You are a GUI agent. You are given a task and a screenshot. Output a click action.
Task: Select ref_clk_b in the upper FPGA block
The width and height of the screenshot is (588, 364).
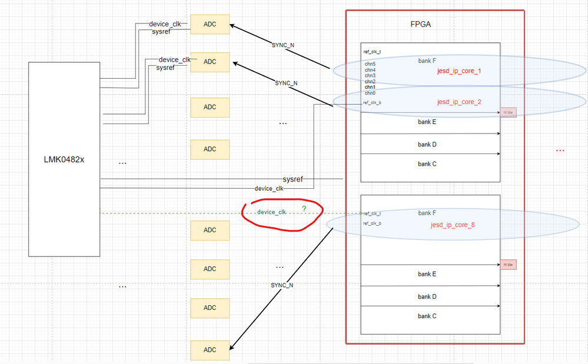372,102
